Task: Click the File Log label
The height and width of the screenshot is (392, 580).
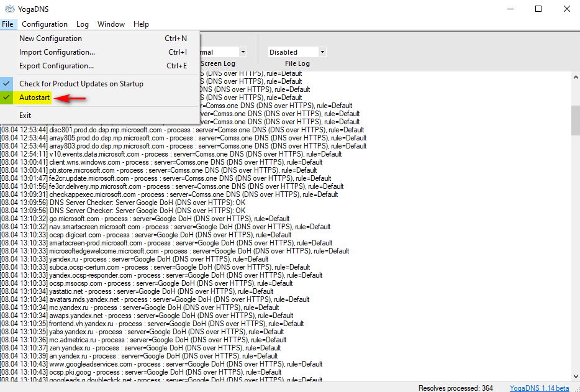Action: (297, 63)
